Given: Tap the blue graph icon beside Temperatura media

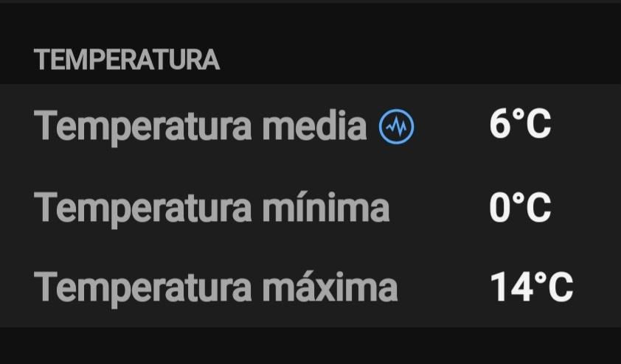Looking at the screenshot, I should [x=397, y=127].
